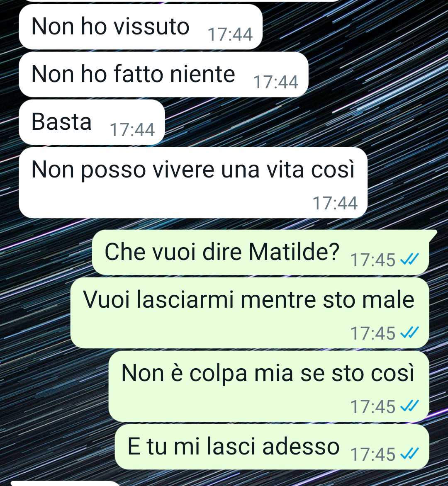This screenshot has height=486, width=448.
Task: Tap 'Non è colpa mia se sto così' bubble
Action: [269, 386]
